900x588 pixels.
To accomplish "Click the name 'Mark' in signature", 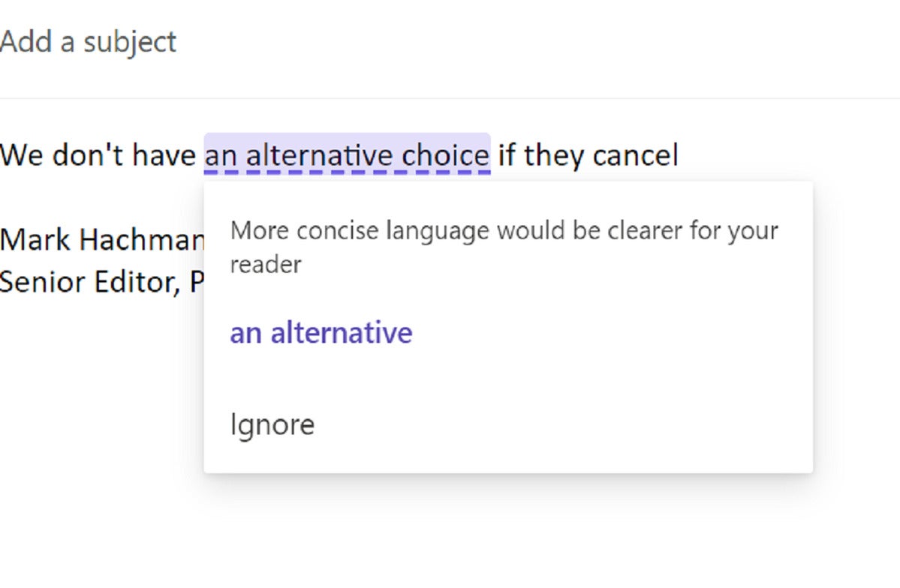I will tap(35, 239).
